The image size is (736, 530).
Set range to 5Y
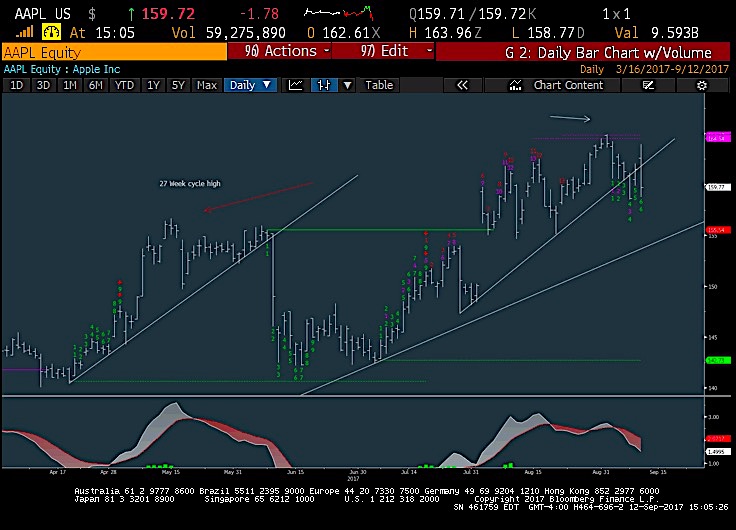pyautogui.click(x=178, y=85)
